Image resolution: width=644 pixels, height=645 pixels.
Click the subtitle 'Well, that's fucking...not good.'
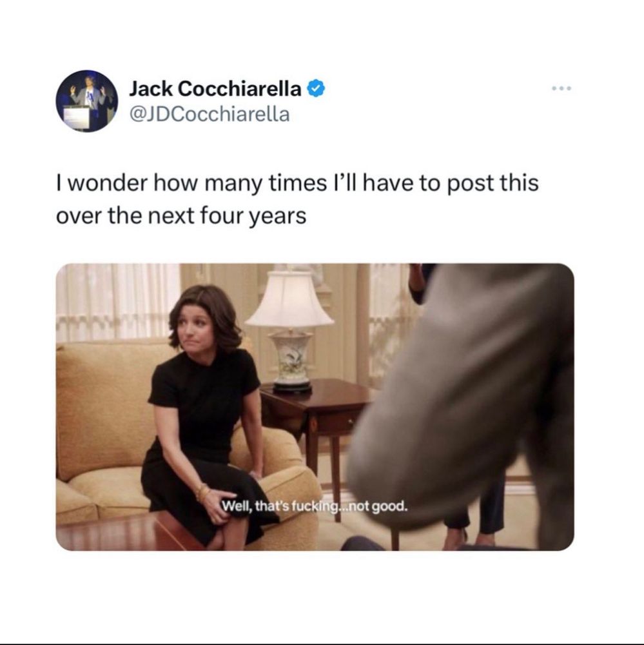315,506
